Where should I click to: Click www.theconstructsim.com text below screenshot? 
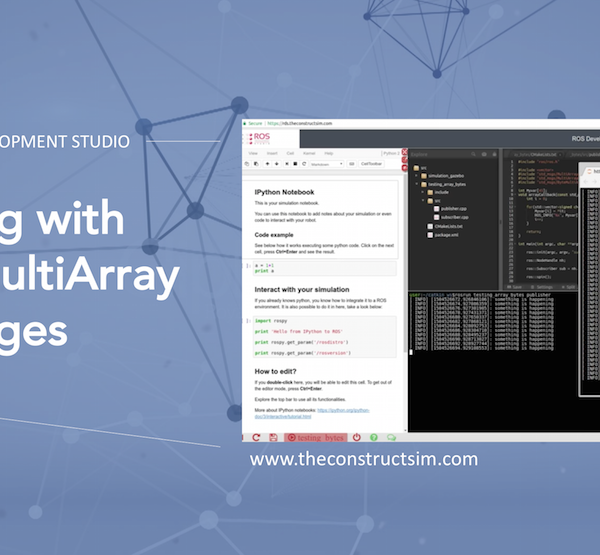click(364, 459)
